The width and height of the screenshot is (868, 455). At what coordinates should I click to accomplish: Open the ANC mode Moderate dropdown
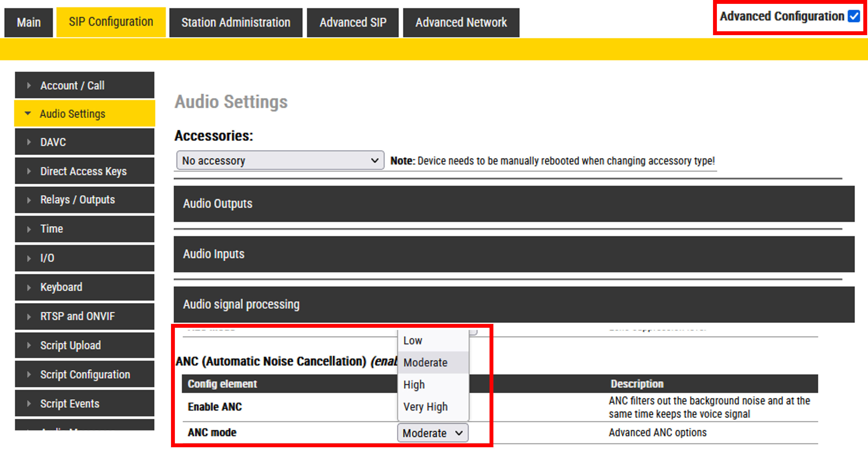pos(432,433)
